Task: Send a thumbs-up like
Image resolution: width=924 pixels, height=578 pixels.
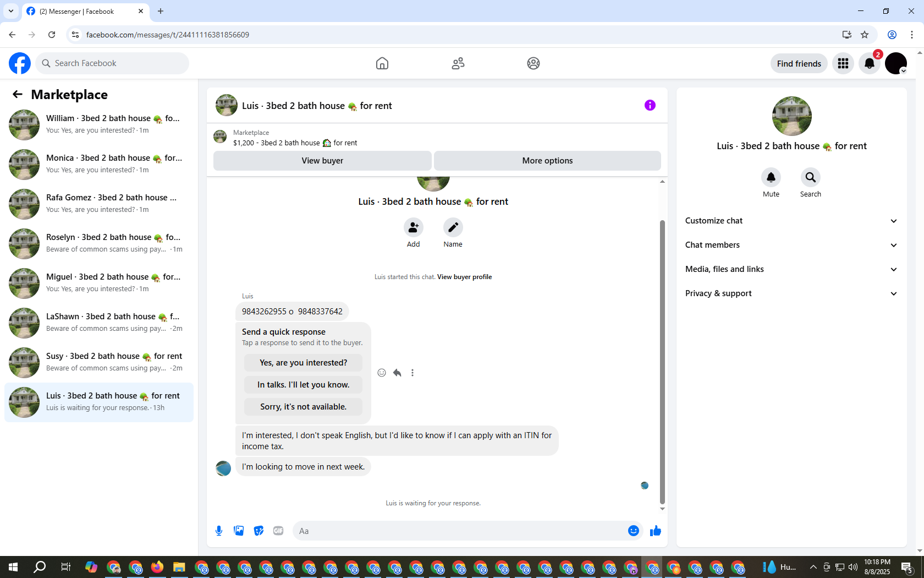Action: pos(656,531)
